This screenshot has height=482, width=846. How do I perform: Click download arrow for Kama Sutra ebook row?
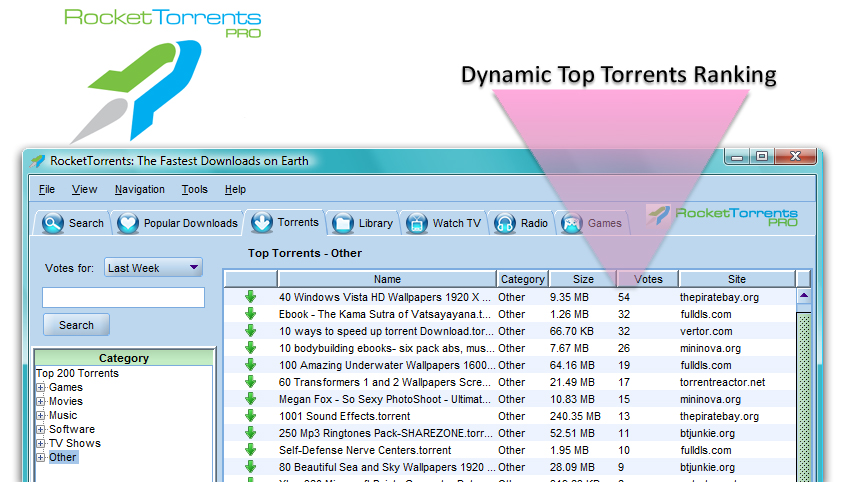click(x=250, y=314)
